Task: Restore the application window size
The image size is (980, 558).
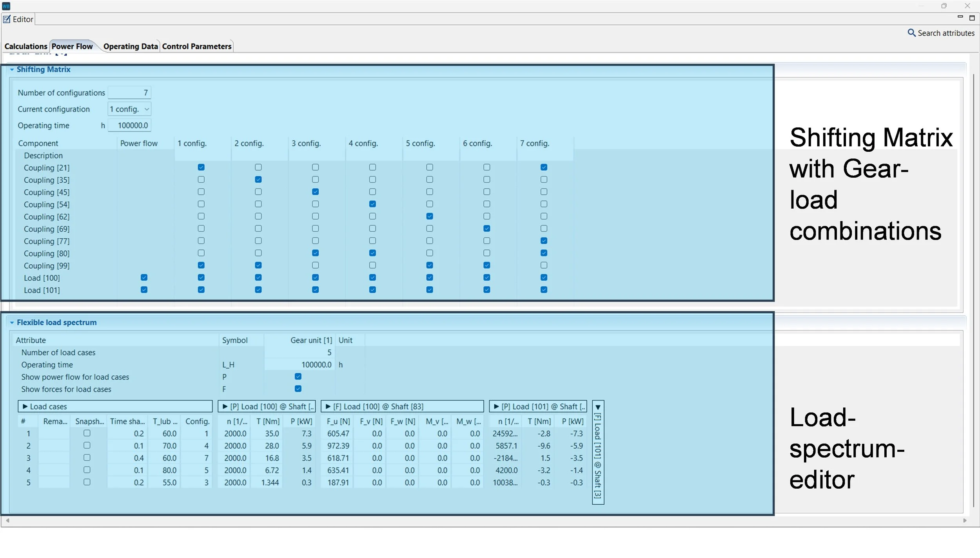Action: tap(944, 6)
